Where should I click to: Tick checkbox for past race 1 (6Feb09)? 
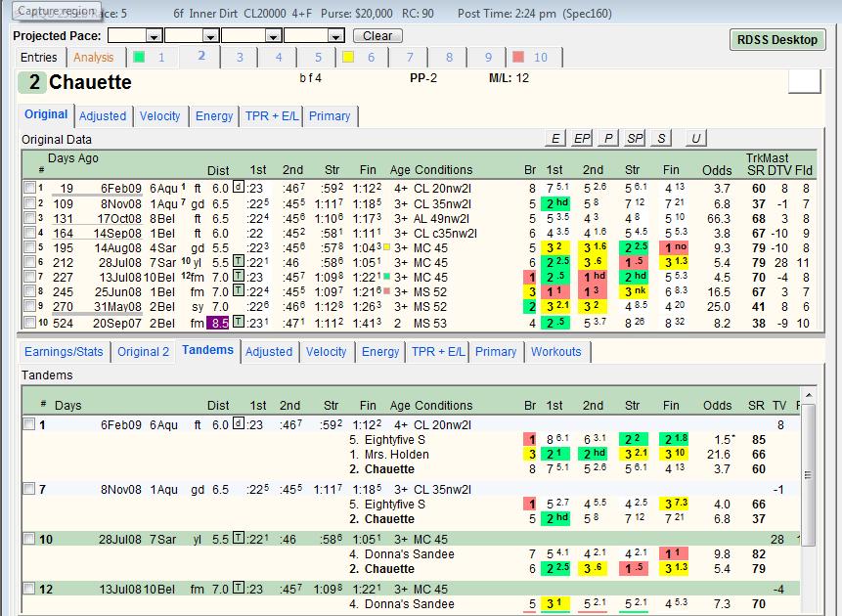29,188
